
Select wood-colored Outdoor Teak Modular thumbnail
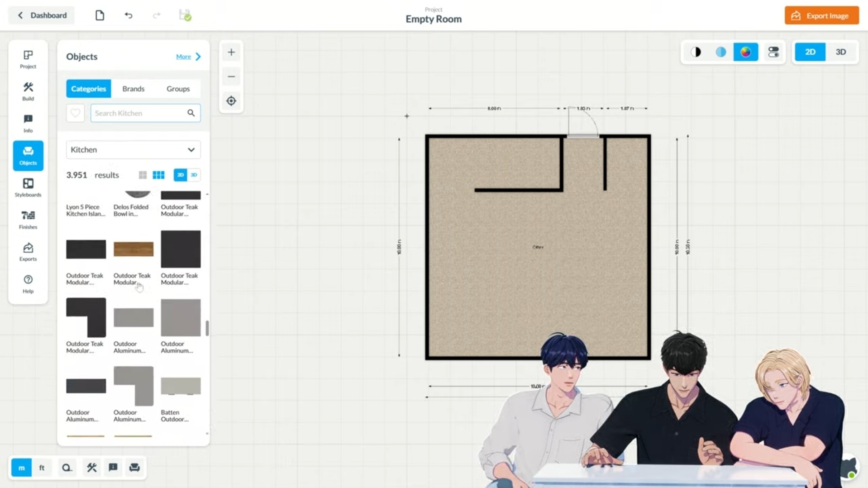click(x=133, y=249)
